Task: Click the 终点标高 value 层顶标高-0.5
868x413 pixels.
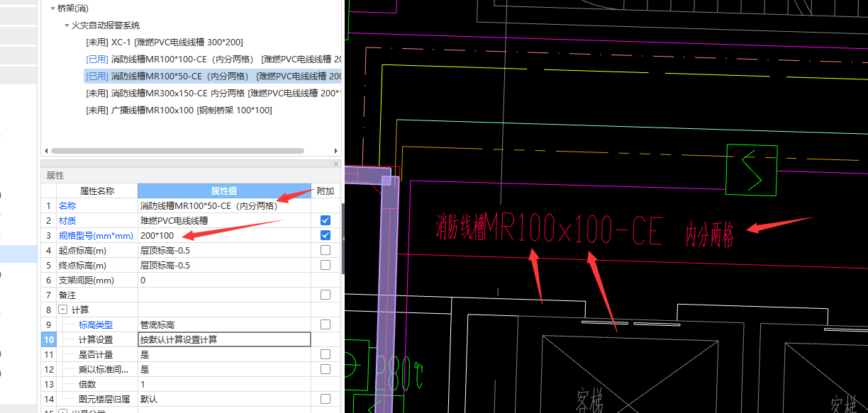Action: (224, 265)
